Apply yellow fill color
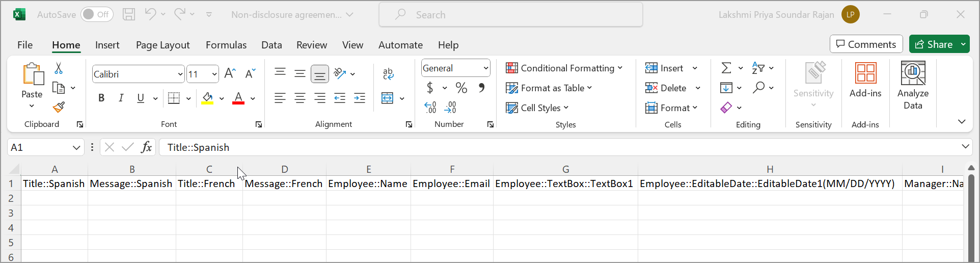Viewport: 980px width, 263px height. click(x=207, y=98)
